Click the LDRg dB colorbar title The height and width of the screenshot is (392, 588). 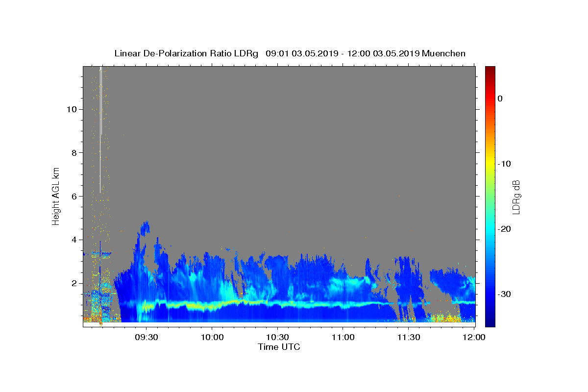516,196
